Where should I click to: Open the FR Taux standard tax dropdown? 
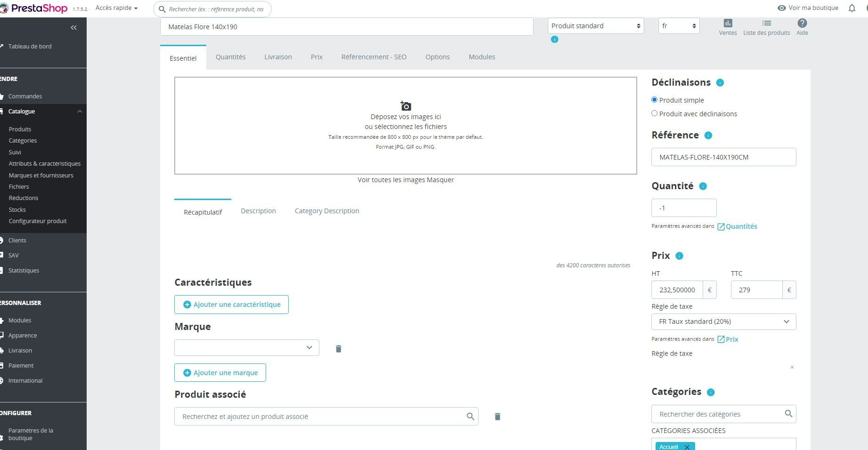pos(723,321)
